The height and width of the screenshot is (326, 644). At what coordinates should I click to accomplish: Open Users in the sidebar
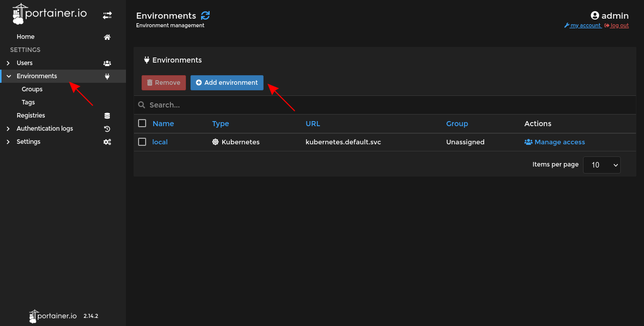tap(25, 63)
